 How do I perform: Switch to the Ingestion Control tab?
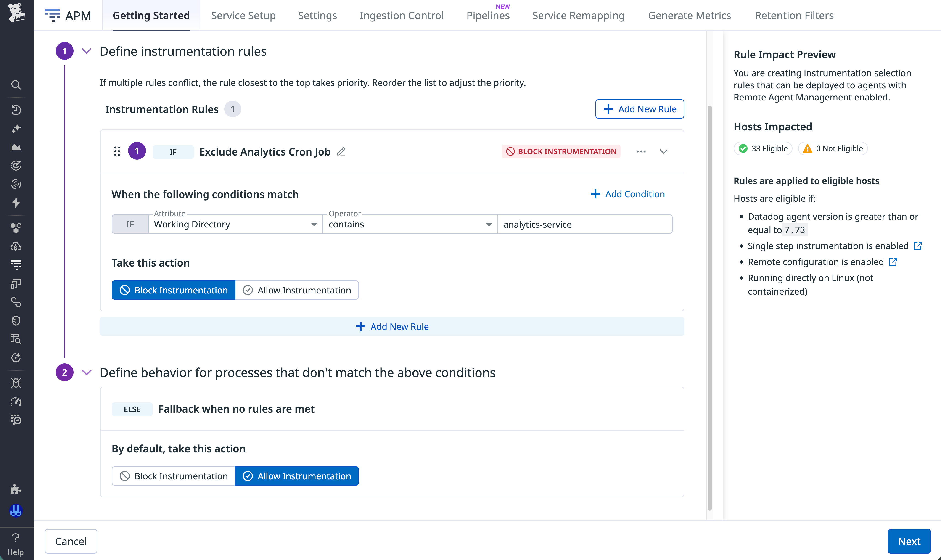click(401, 16)
